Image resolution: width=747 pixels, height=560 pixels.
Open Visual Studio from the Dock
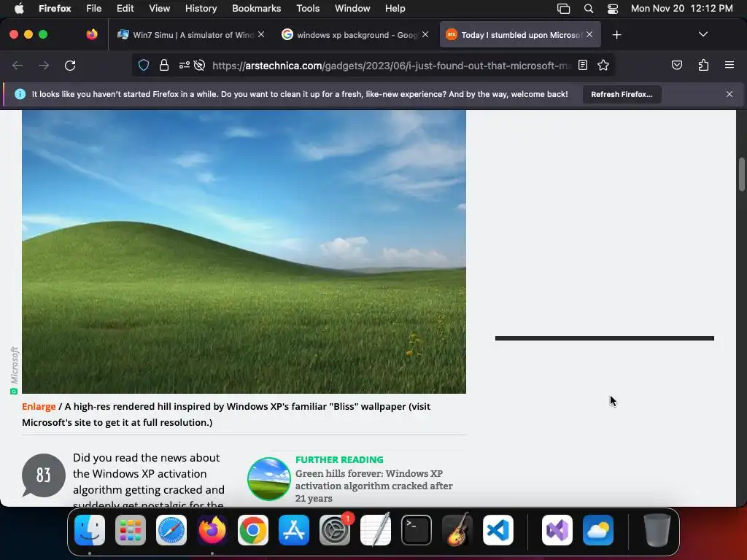(557, 529)
